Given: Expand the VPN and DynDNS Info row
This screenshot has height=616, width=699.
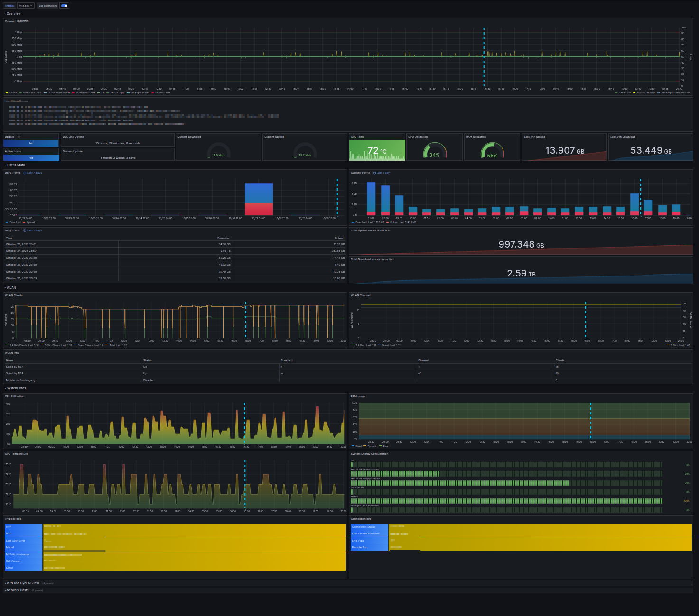Looking at the screenshot, I should click(x=22, y=583).
